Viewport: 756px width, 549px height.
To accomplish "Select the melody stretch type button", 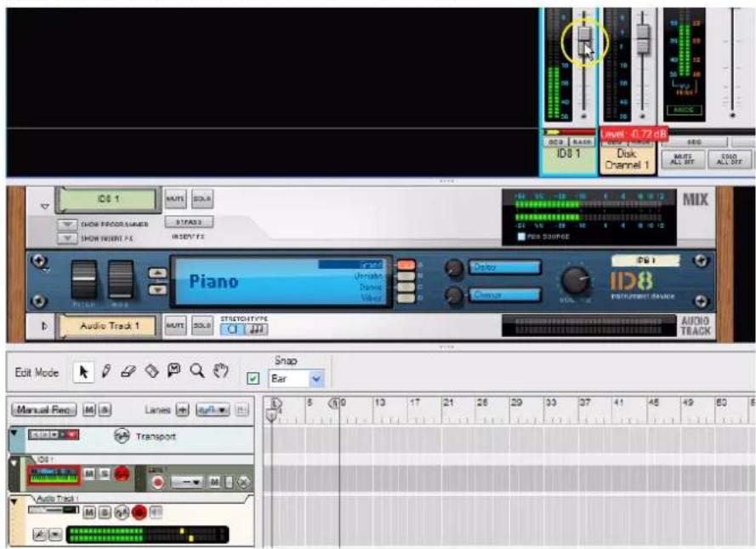I will pos(256,329).
